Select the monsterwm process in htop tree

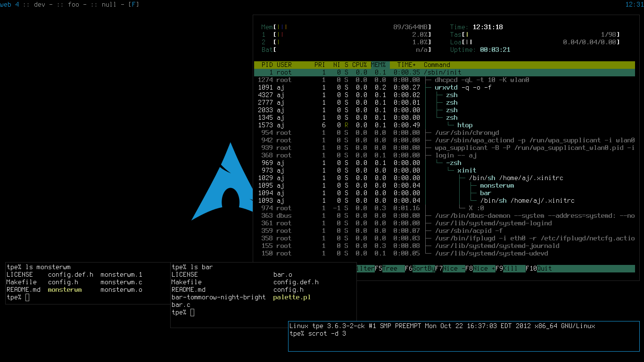point(445,186)
